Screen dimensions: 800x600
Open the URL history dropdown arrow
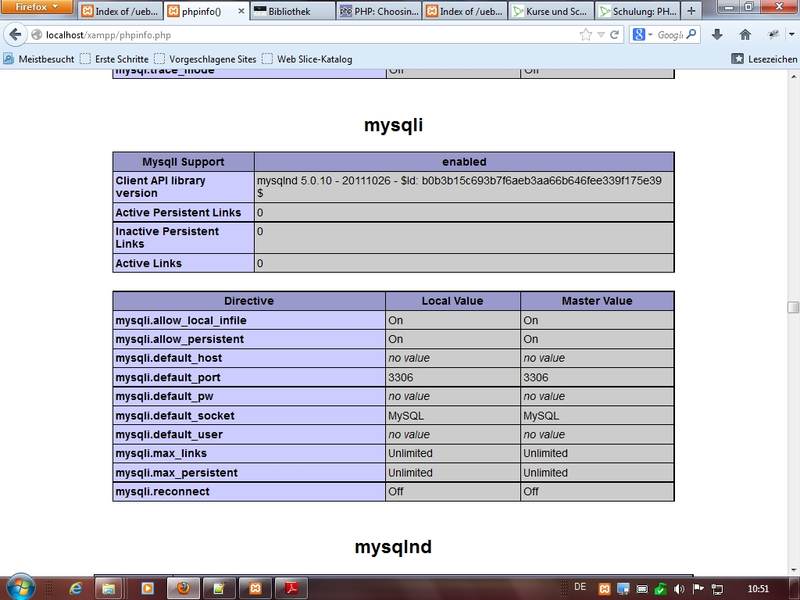[601, 35]
